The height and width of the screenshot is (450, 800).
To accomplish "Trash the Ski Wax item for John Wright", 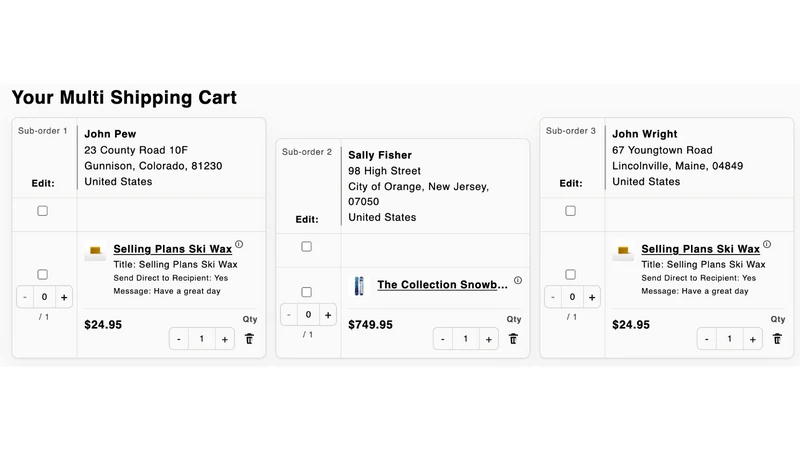I will (777, 339).
